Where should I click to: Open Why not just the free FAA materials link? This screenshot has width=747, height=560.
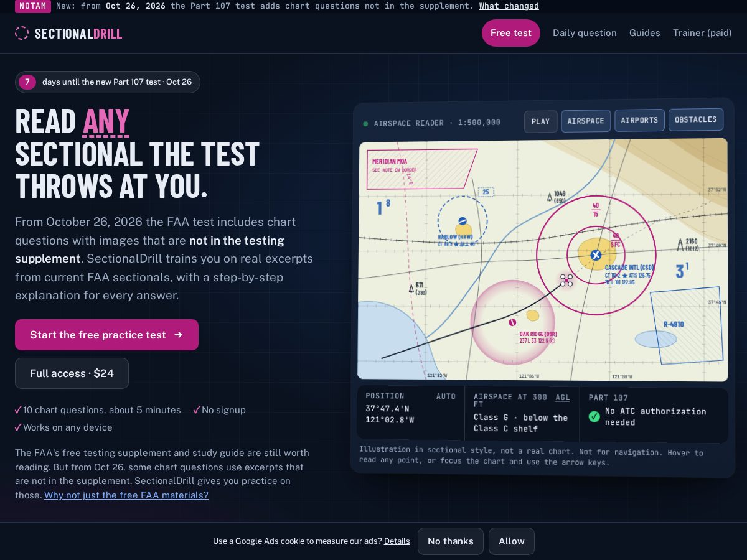126,495
